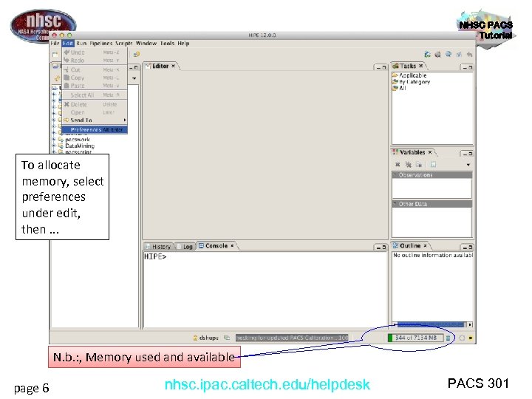The image size is (532, 399).
Task: Open the Scripts menu
Action: (124, 44)
